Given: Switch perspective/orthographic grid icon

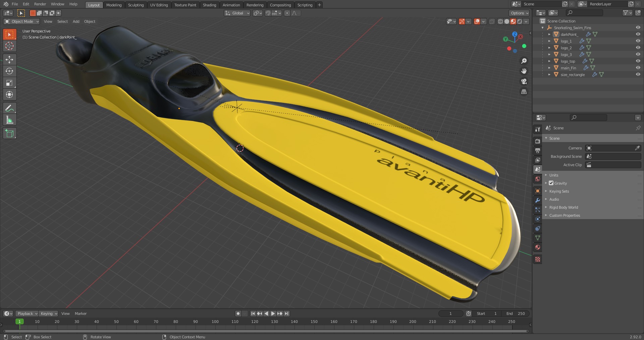Looking at the screenshot, I should coord(524,91).
